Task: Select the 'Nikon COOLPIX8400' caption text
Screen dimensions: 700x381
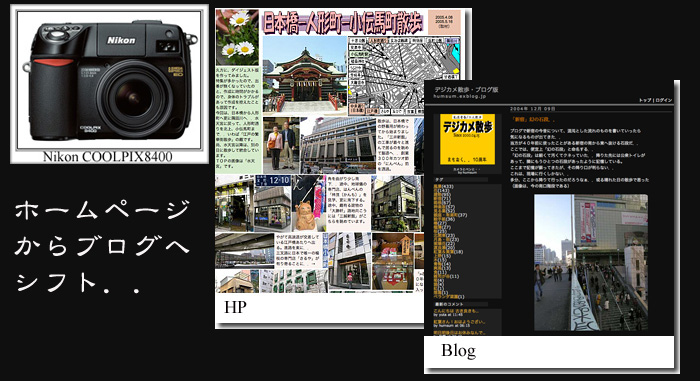Action: point(108,157)
